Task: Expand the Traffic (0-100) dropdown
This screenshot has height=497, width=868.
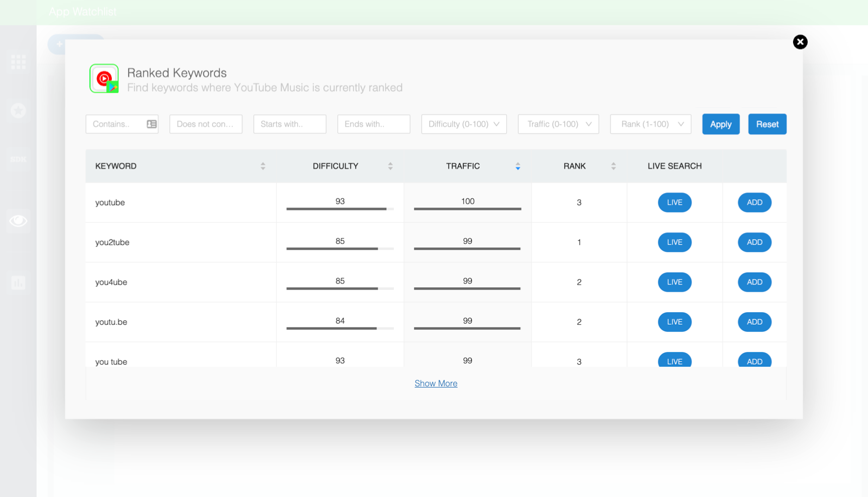Action: coord(558,124)
